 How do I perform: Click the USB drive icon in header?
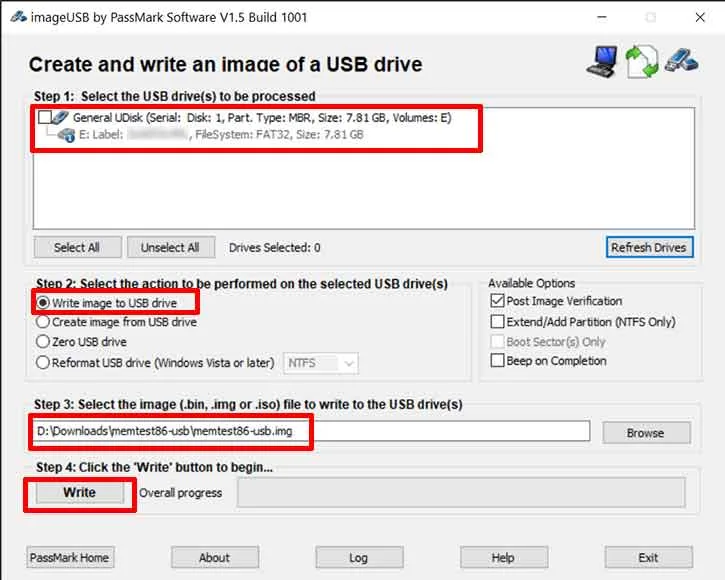682,60
